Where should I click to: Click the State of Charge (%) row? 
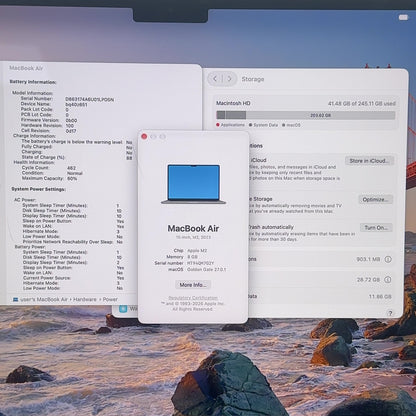coord(77,157)
